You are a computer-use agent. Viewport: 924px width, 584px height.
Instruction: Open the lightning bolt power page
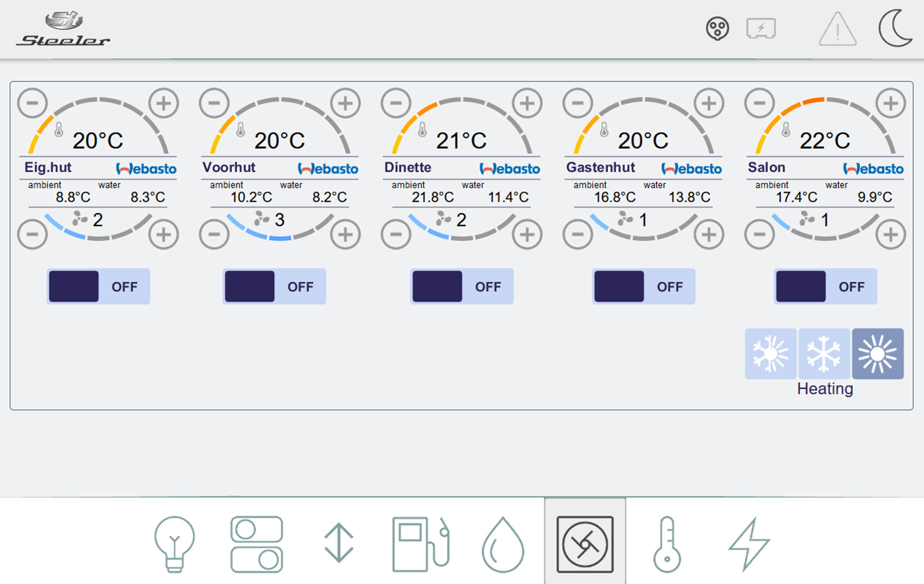pos(749,544)
